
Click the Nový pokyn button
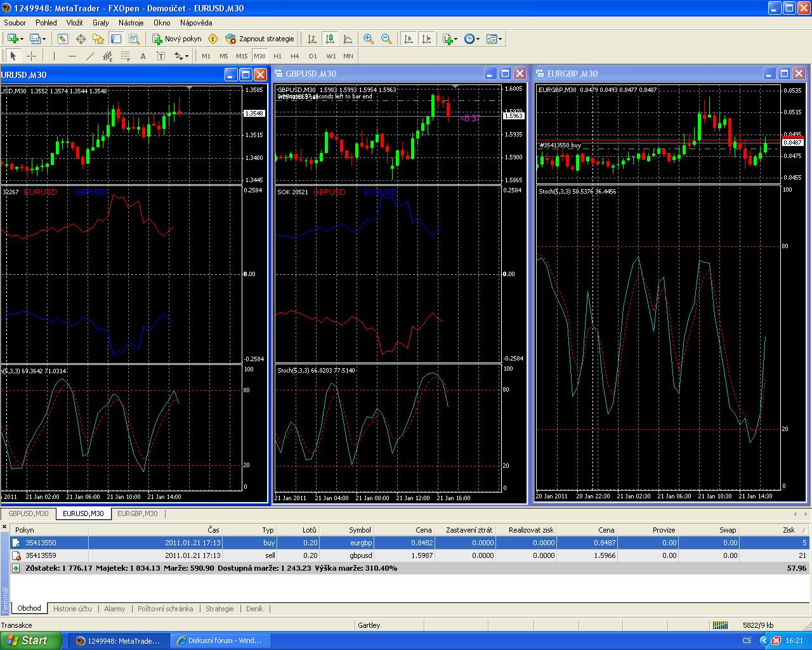(x=176, y=39)
